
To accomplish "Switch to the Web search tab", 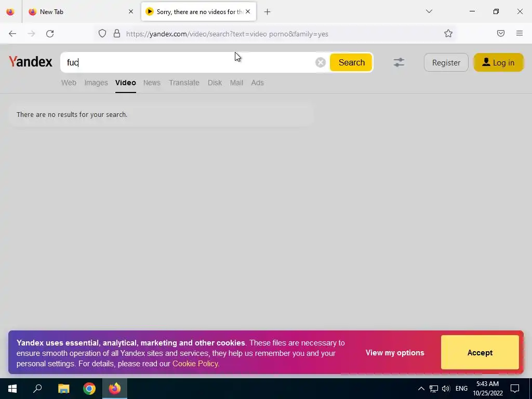I will point(69,83).
